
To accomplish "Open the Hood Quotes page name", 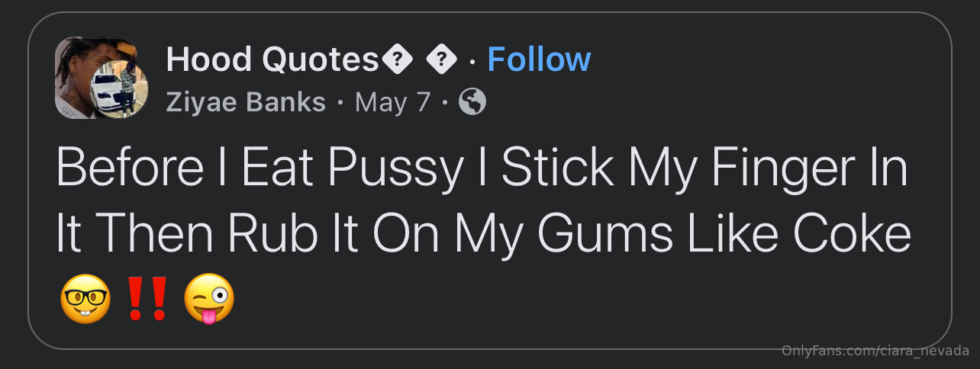I will pyautogui.click(x=272, y=59).
